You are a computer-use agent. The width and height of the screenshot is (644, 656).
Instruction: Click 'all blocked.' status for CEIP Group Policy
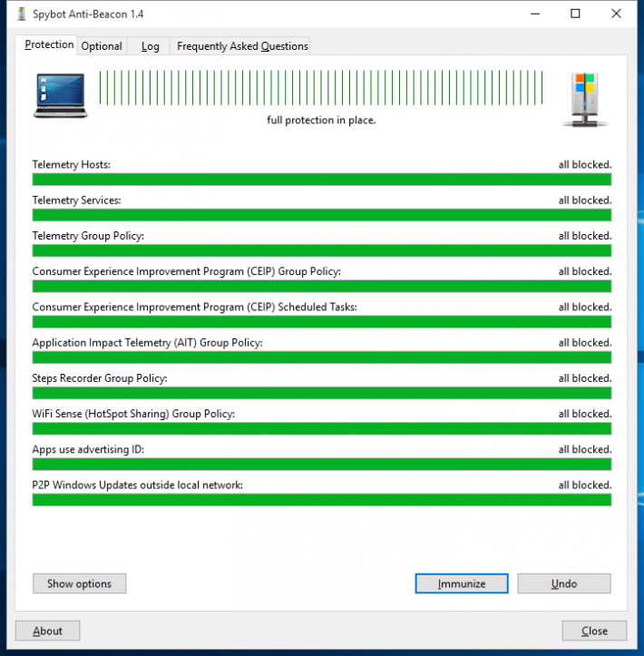tap(585, 271)
